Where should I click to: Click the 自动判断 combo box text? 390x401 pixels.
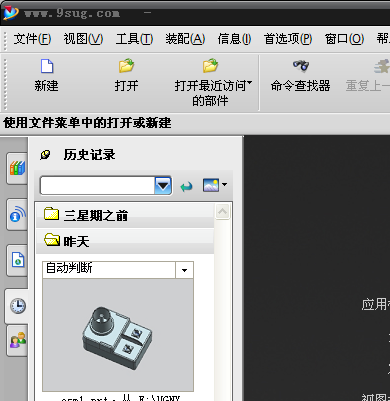pyautogui.click(x=69, y=268)
